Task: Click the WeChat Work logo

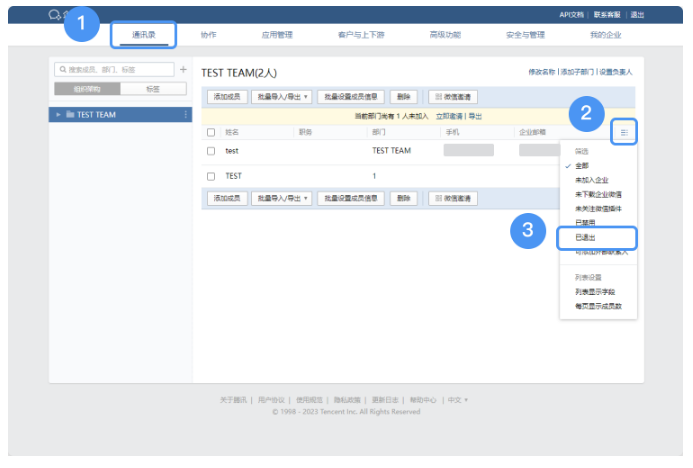Action: tap(54, 14)
